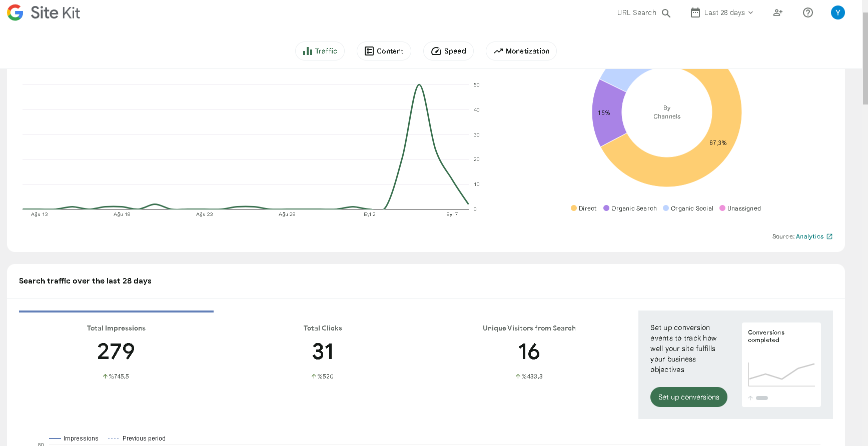Image resolution: width=868 pixels, height=446 pixels.
Task: Open the add user sharing icon
Action: (x=778, y=12)
